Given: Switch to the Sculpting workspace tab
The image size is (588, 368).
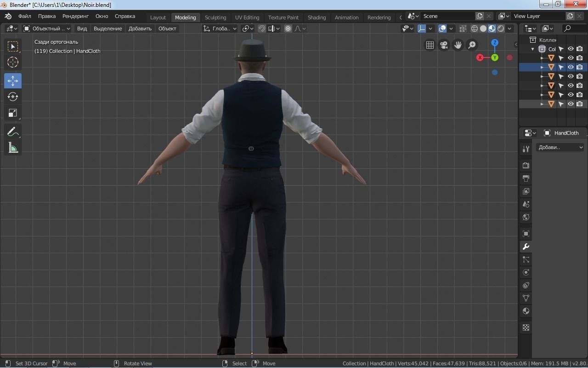Looking at the screenshot, I should click(x=215, y=17).
